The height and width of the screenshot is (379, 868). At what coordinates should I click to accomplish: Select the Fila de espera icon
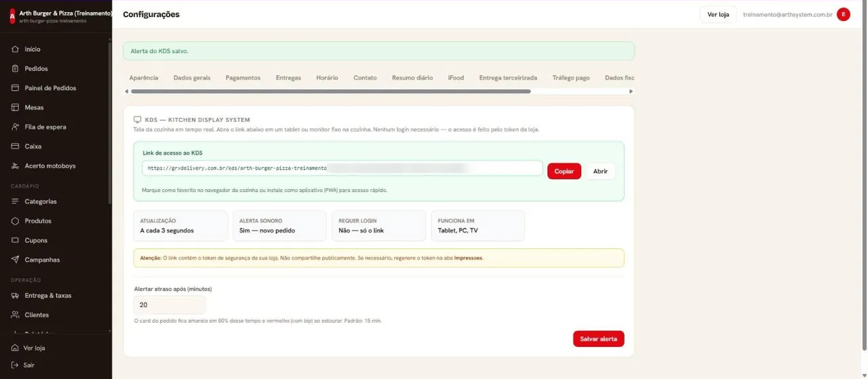15,127
